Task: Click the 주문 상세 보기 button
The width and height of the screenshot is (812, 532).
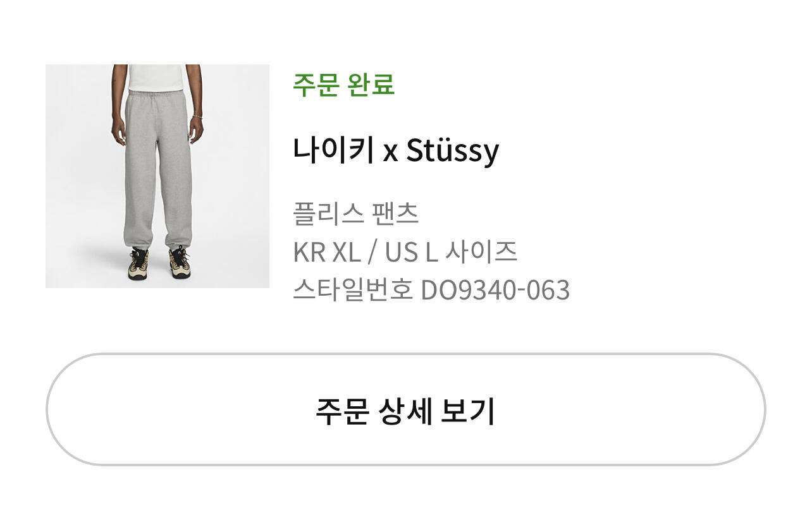Action: point(405,409)
